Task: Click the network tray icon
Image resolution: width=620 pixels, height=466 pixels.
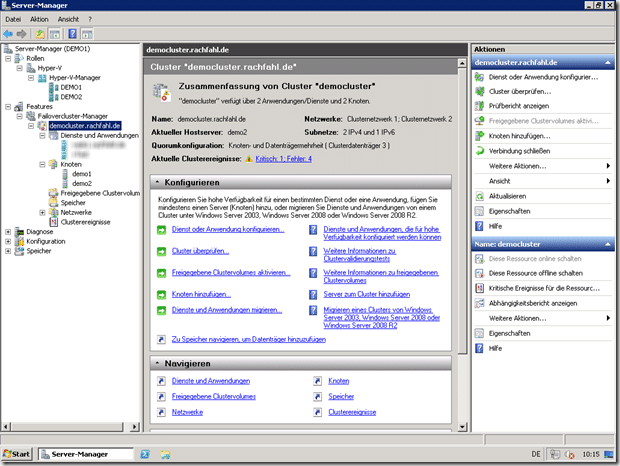Action: pyautogui.click(x=554, y=454)
